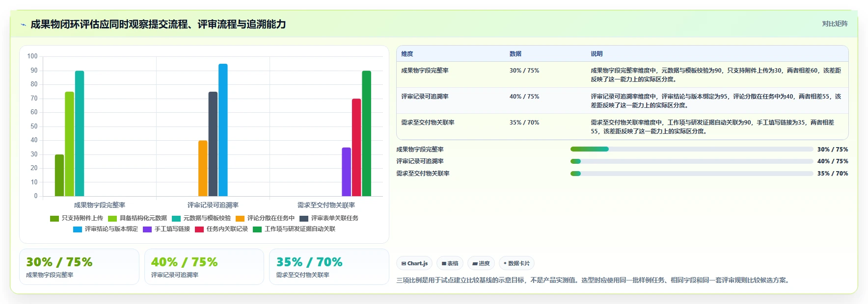
Task: Click the y-axis label 100
Action: pyautogui.click(x=32, y=56)
